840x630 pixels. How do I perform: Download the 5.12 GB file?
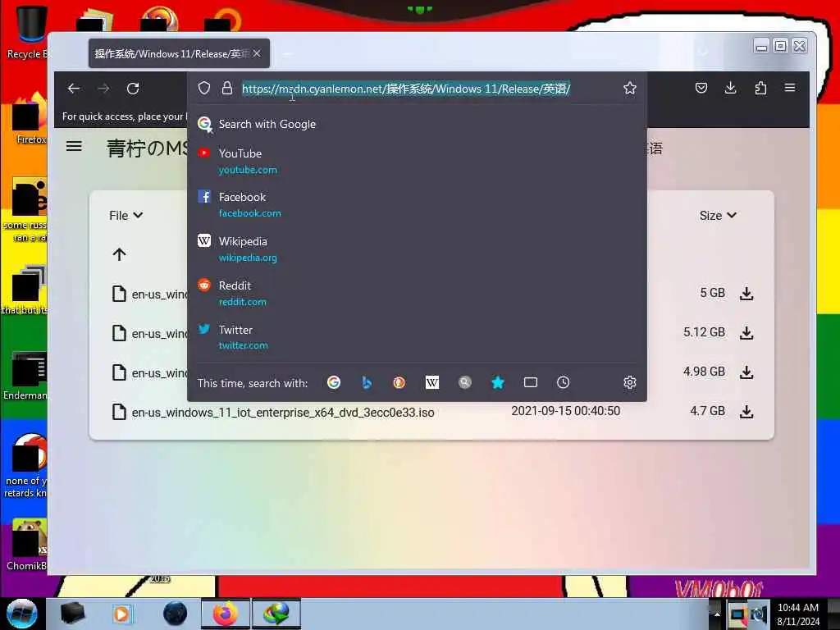coord(746,333)
